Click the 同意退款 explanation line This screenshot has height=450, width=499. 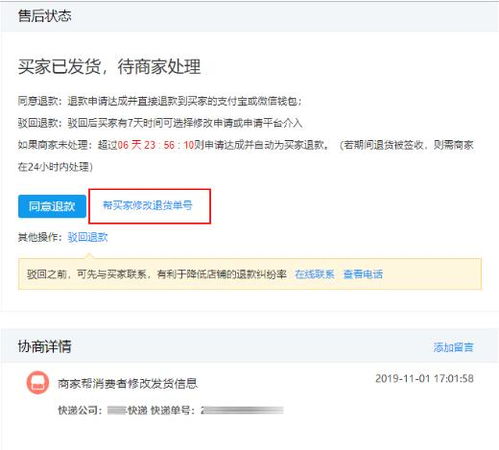(x=160, y=101)
